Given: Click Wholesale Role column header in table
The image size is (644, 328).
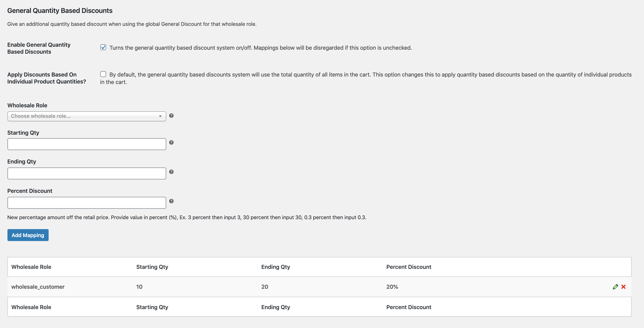Looking at the screenshot, I should point(31,267).
